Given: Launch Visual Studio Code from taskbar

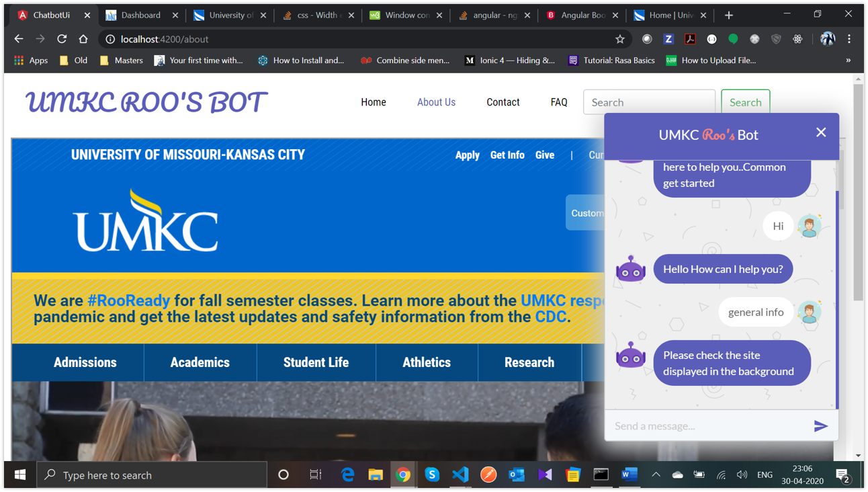Looking at the screenshot, I should click(460, 475).
